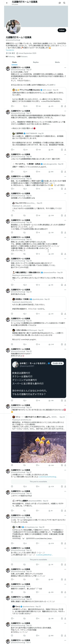
Task: Click the circular refresh icon beside search
Action: pos(60,3)
